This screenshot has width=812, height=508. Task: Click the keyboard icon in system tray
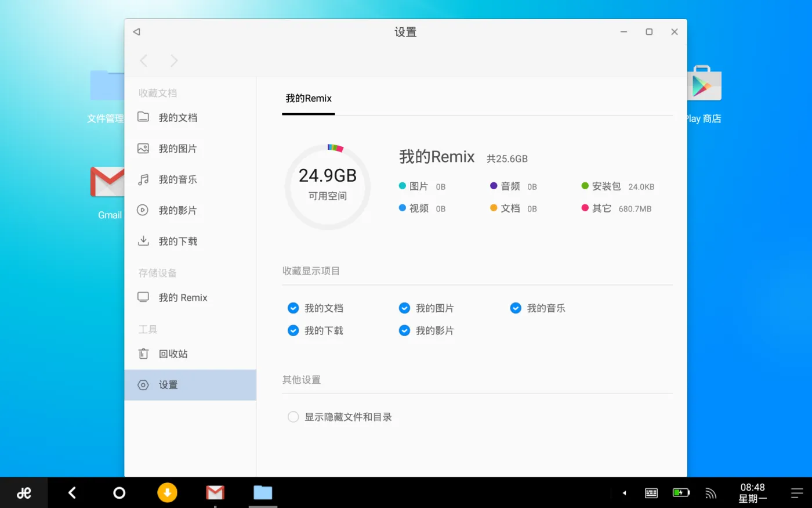651,493
